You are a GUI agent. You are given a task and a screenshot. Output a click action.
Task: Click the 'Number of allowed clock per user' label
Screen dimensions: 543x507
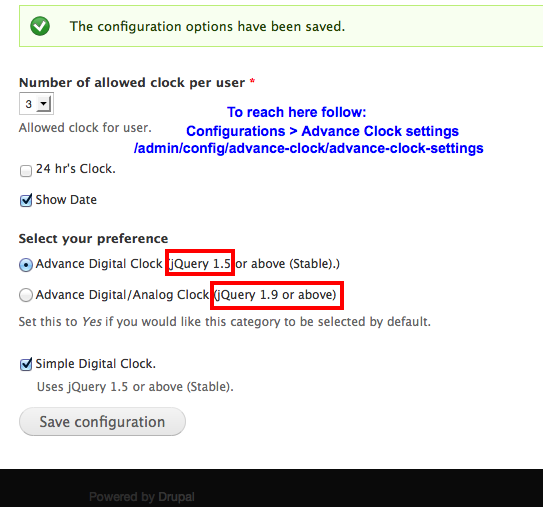tap(132, 83)
